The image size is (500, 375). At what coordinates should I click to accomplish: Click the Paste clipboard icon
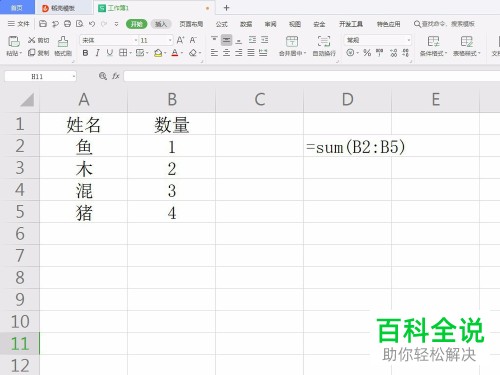point(14,42)
